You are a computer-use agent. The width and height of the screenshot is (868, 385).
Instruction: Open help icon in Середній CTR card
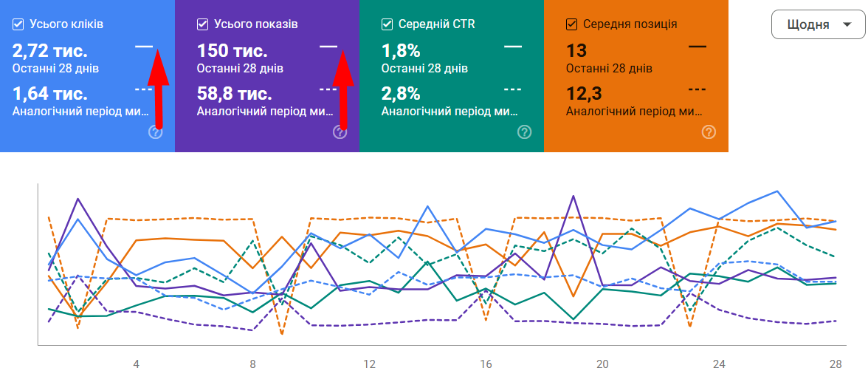tap(525, 132)
